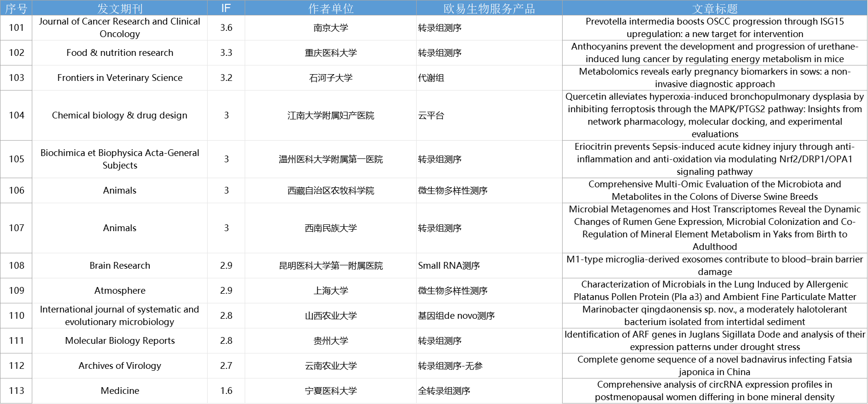Select Eriocitrin prevents Sepsis-induced title cell
Image resolution: width=868 pixels, height=404 pixels.
point(715,159)
